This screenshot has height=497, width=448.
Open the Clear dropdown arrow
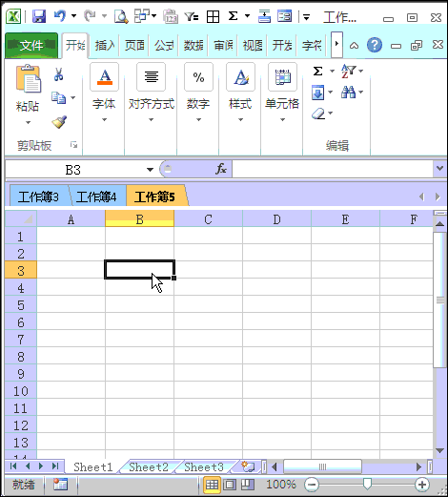[331, 114]
